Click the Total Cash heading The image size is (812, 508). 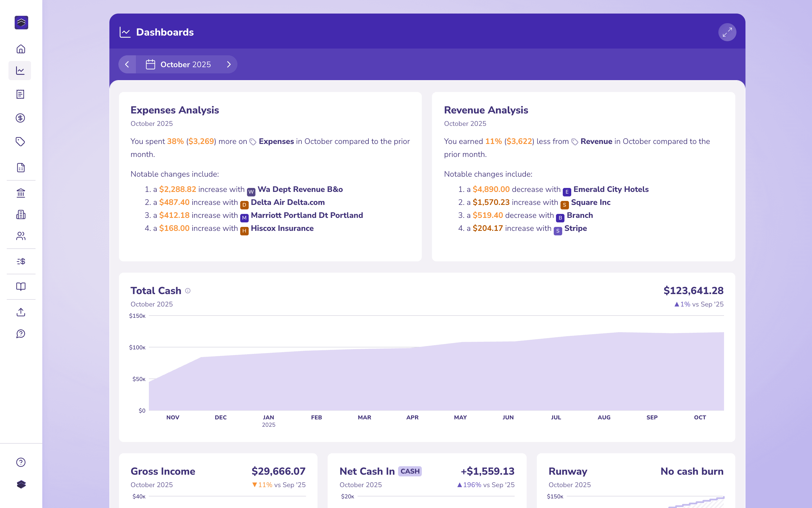[x=156, y=291]
